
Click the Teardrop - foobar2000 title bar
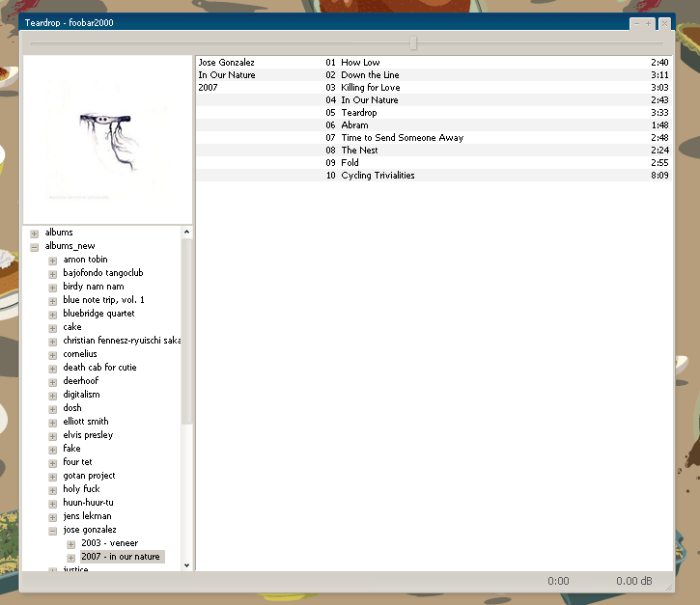click(323, 23)
